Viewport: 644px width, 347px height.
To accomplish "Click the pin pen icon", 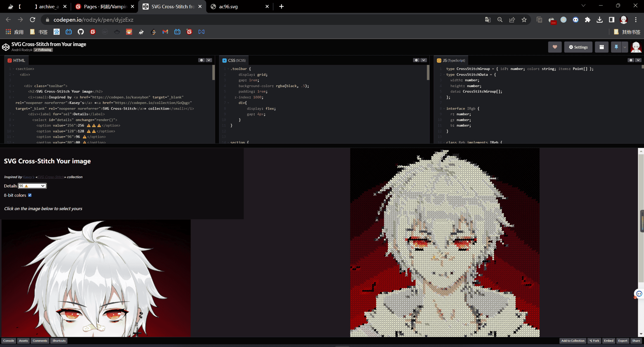I will point(616,47).
